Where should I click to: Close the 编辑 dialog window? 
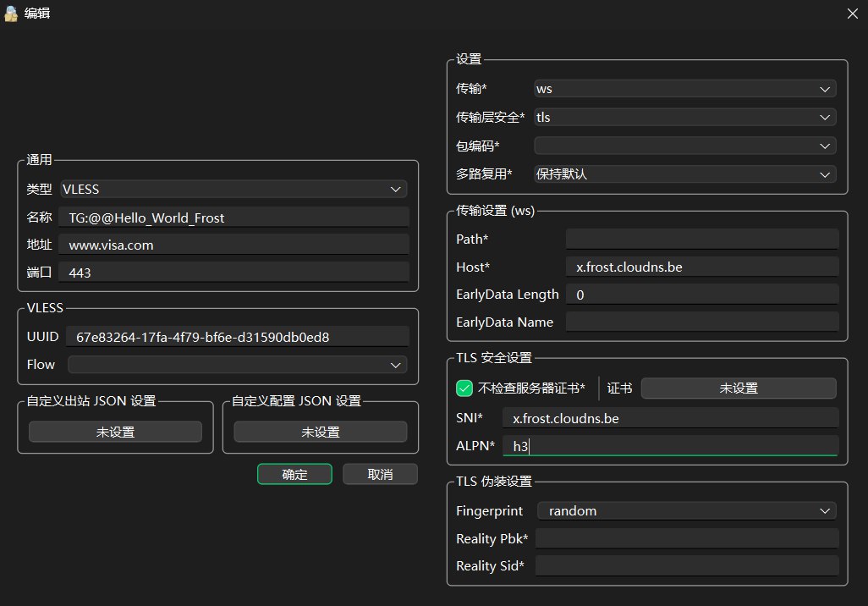point(852,13)
